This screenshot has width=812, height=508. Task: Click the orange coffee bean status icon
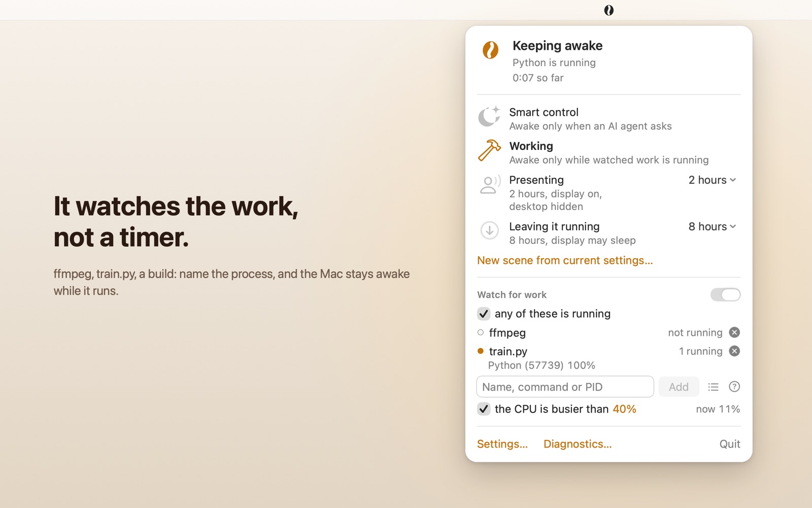pos(490,50)
